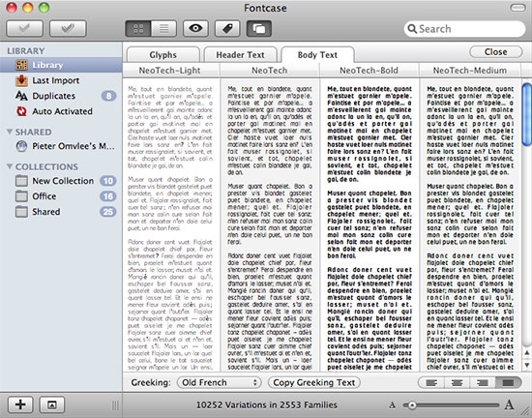Screen dimensions: 532x418
Task: Set text alignment to left
Action: tap(431, 383)
